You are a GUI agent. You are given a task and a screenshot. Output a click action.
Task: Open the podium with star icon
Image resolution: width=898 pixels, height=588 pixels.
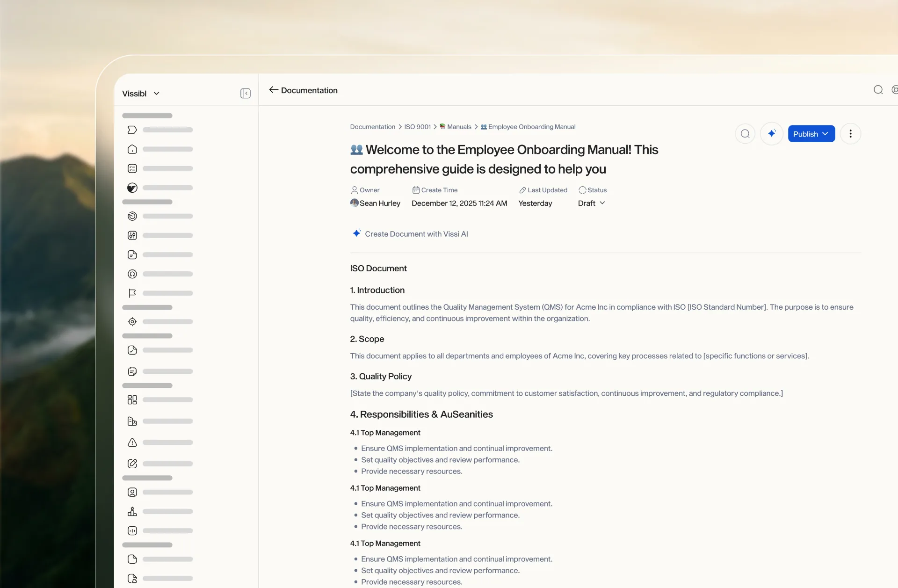coord(132,511)
